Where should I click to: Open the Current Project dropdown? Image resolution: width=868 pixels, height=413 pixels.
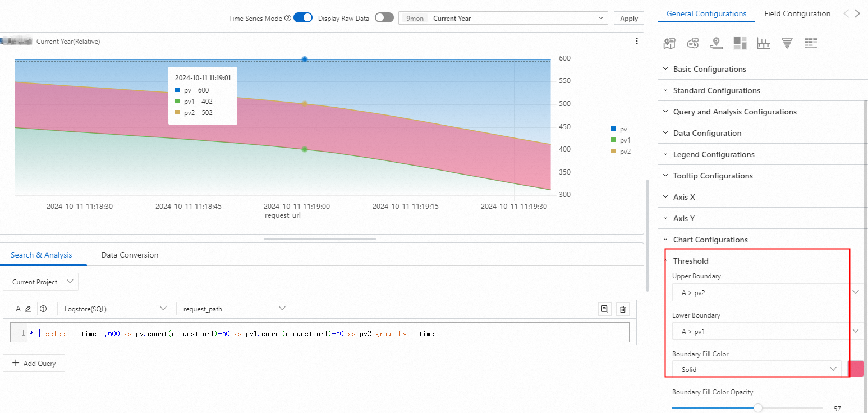[41, 282]
